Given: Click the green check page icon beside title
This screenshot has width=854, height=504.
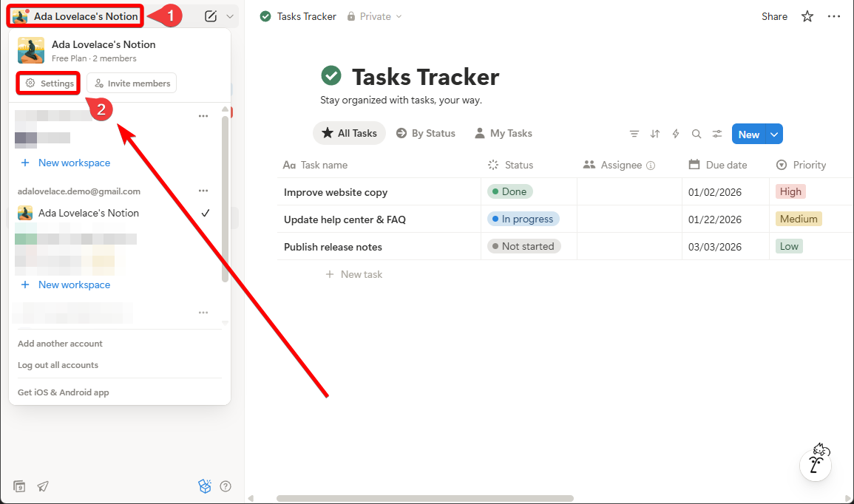Looking at the screenshot, I should tap(331, 75).
